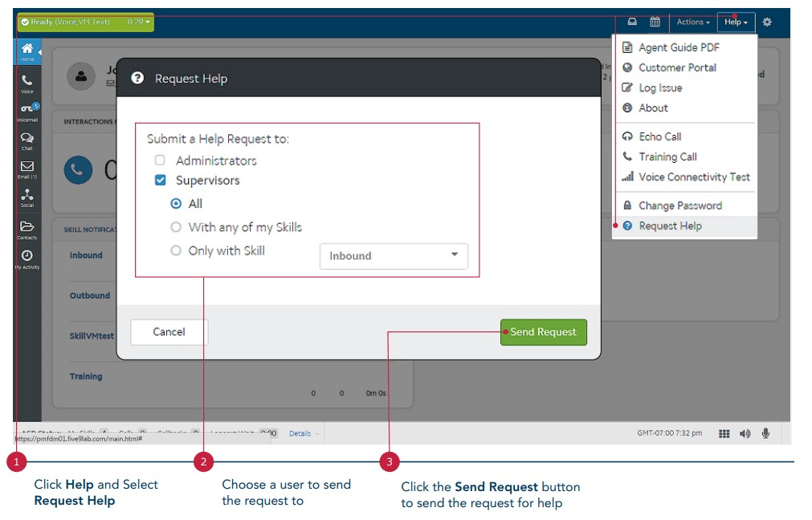This screenshot has width=812, height=520.
Task: Open the calendar icon in top bar
Action: [655, 22]
